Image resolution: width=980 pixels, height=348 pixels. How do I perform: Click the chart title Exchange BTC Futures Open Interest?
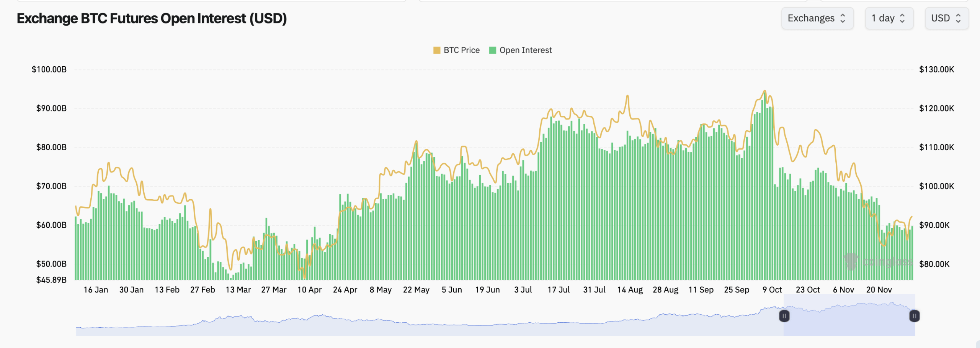(152, 18)
